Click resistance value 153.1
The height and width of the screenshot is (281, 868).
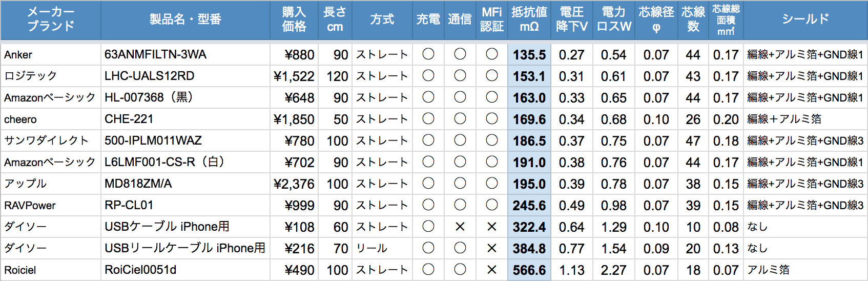point(529,76)
